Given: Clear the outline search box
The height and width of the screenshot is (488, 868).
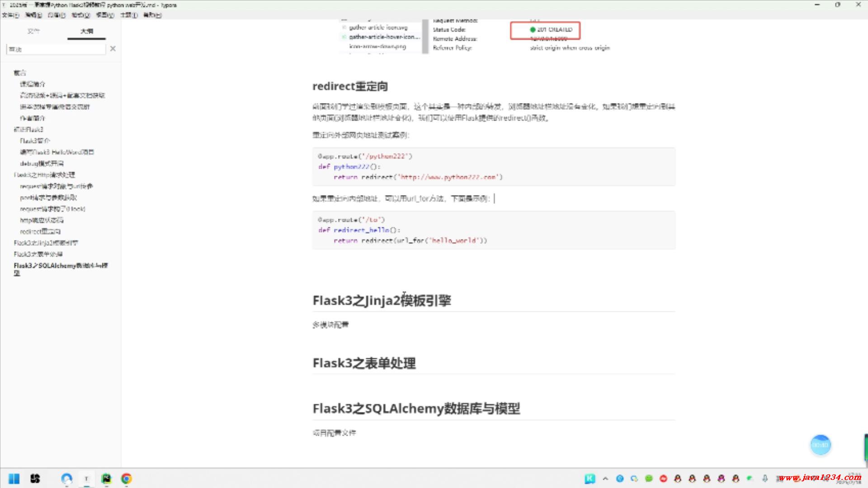Looking at the screenshot, I should 113,48.
